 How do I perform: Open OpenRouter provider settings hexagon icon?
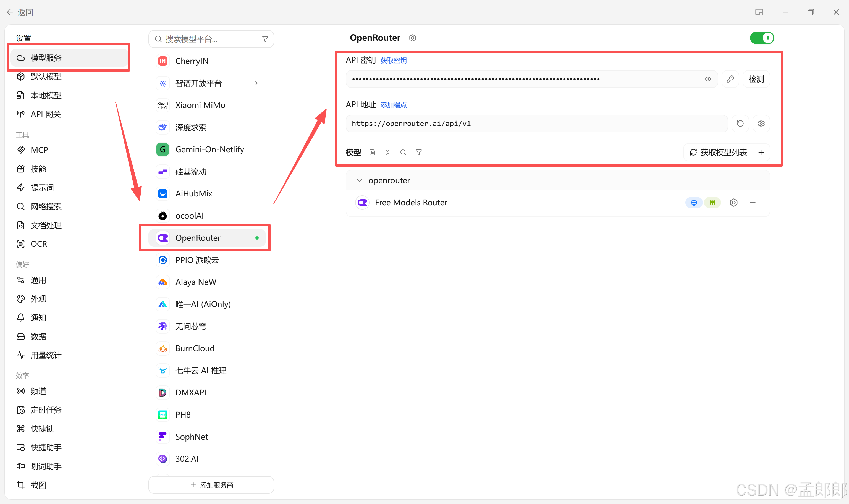tap(412, 38)
